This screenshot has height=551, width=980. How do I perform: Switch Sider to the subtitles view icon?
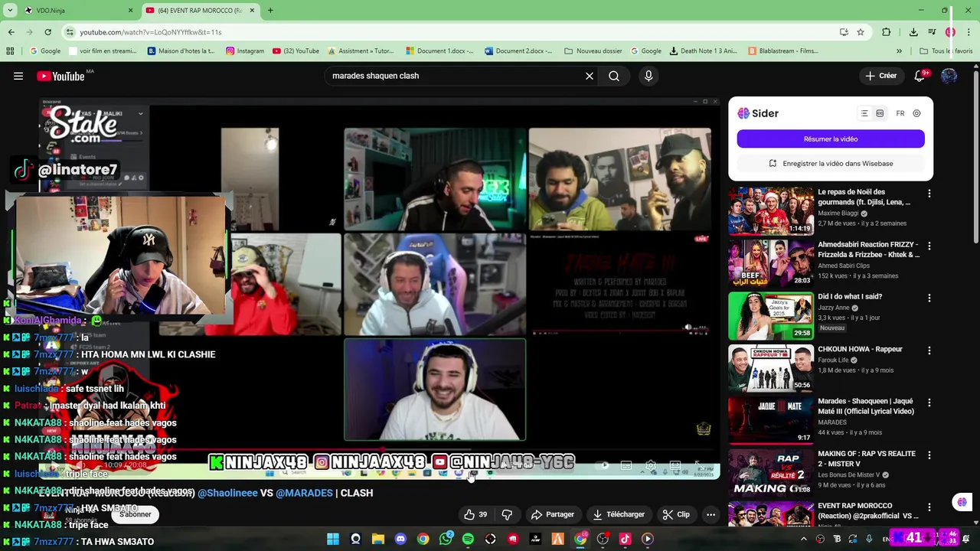[x=880, y=113]
